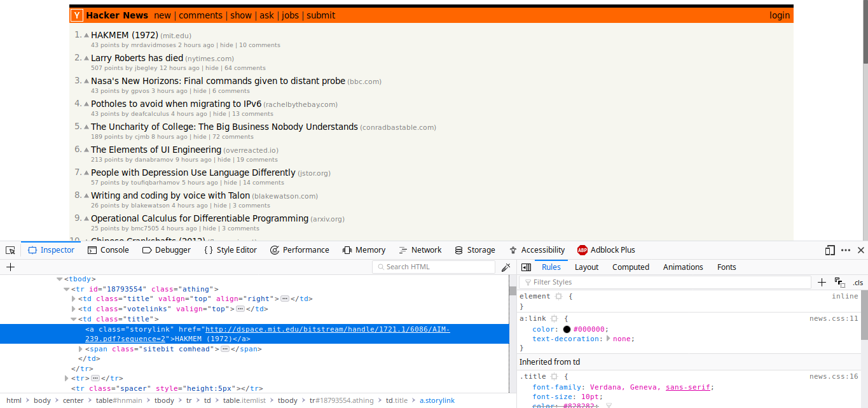868x408 pixels.
Task: Expand td class title valign top node
Action: [73, 299]
